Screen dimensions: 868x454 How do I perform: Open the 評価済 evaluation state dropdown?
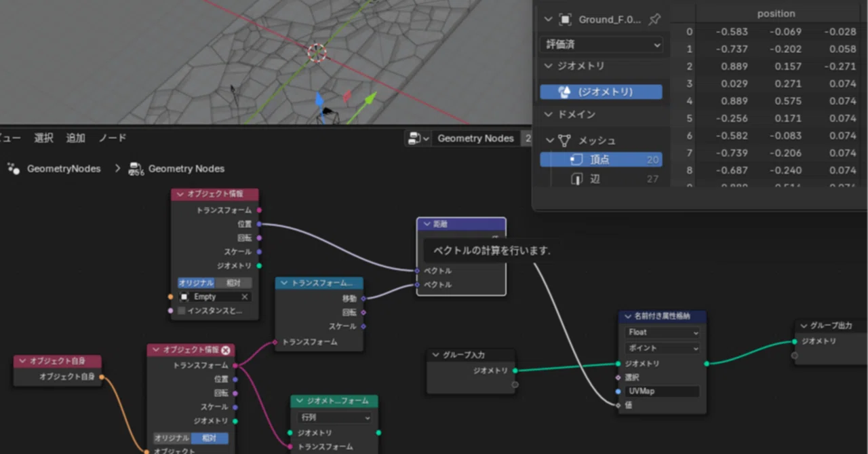(x=601, y=45)
